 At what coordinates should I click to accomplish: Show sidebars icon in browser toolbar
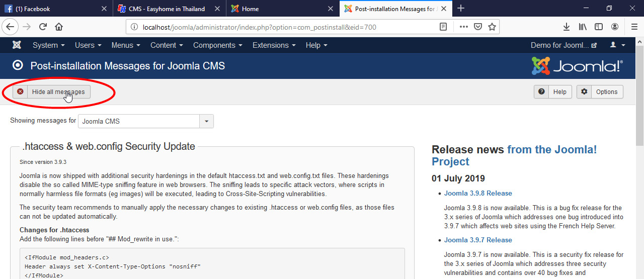click(x=599, y=27)
